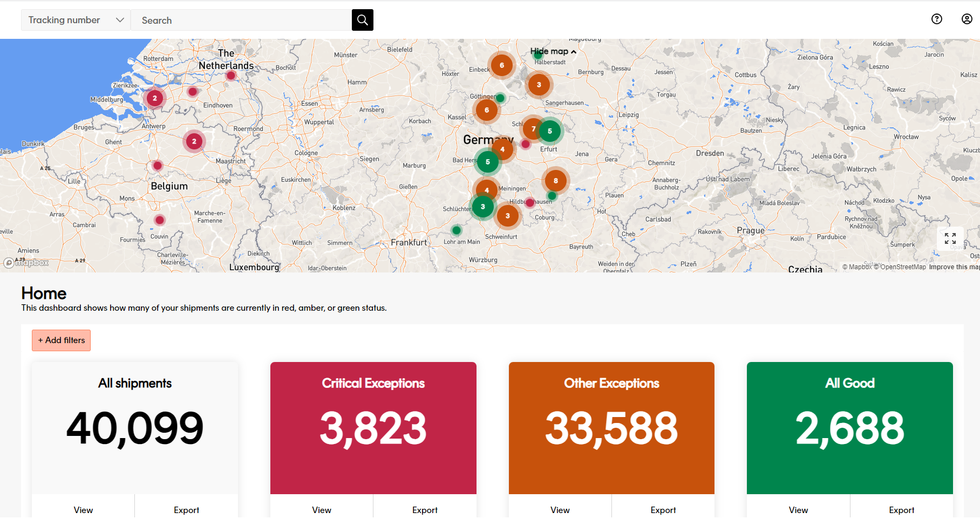Screen dimensions: 980x519
Task: Click the orange cluster marked 3 near Schweinfurt
Action: [x=508, y=215]
